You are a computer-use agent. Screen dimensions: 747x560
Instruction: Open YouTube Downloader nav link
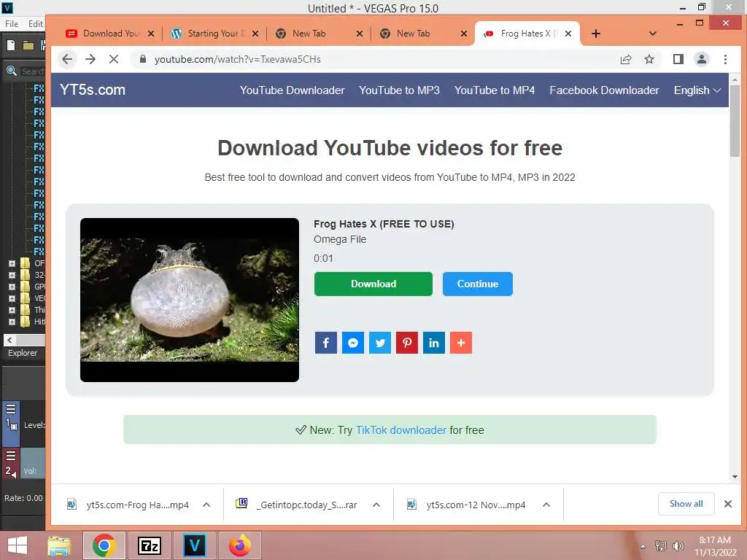(x=292, y=90)
